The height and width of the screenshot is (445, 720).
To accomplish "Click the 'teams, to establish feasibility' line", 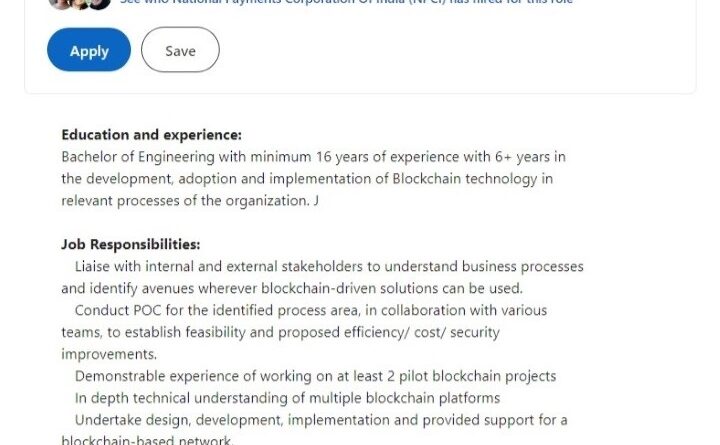I will coord(280,332).
